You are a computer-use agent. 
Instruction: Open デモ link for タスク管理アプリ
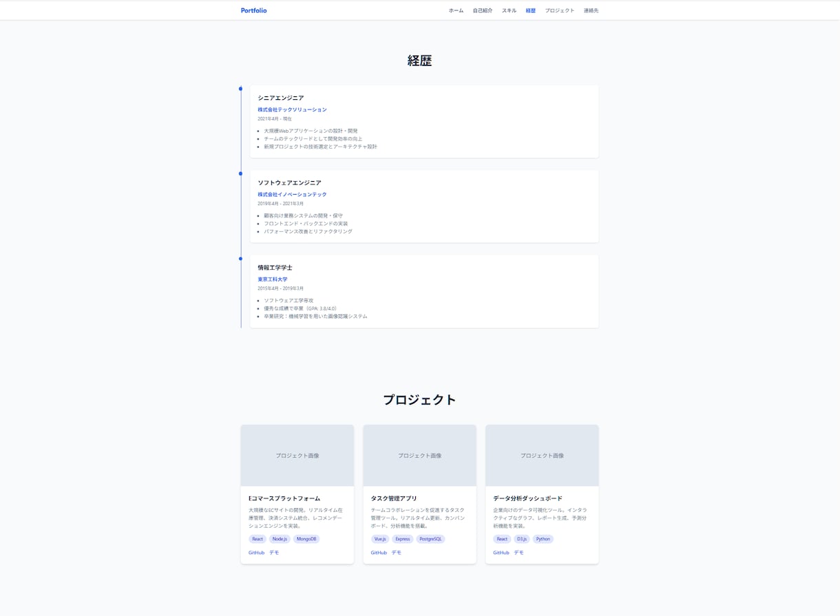point(397,553)
